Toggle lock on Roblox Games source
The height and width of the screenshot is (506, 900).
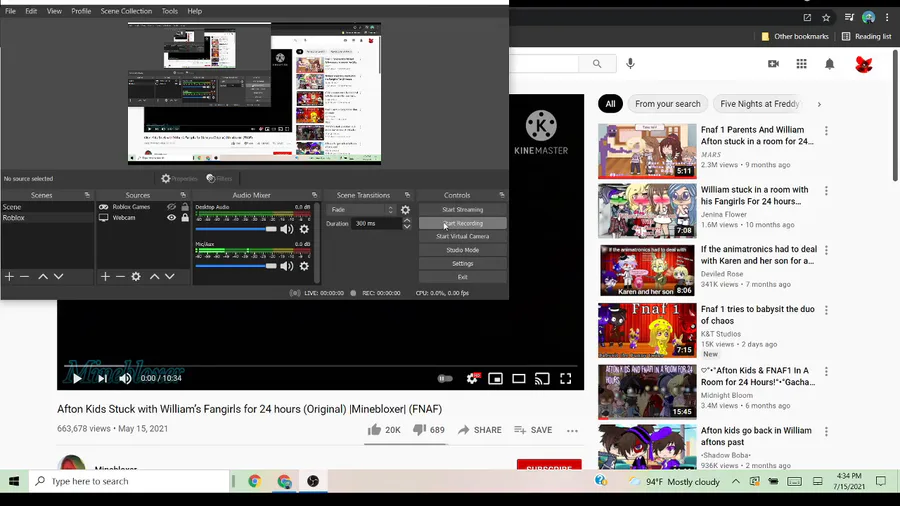coord(185,207)
